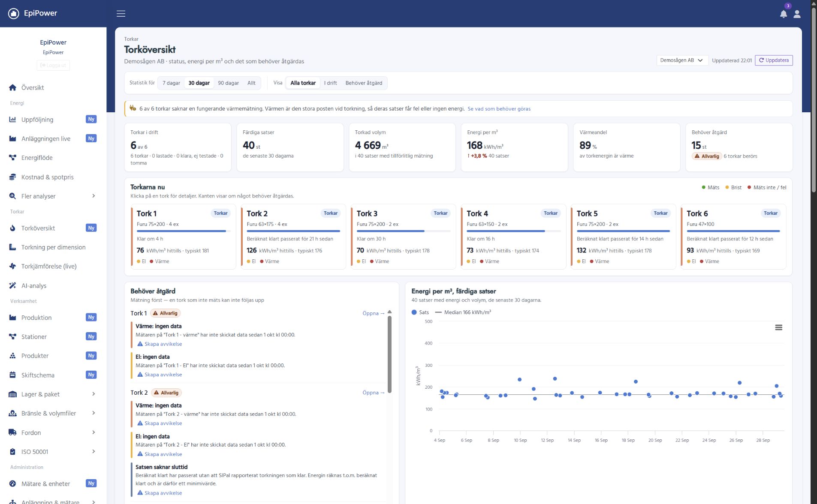Select 90 dagar statistics period
Screen dimensions: 817x504
(x=228, y=83)
